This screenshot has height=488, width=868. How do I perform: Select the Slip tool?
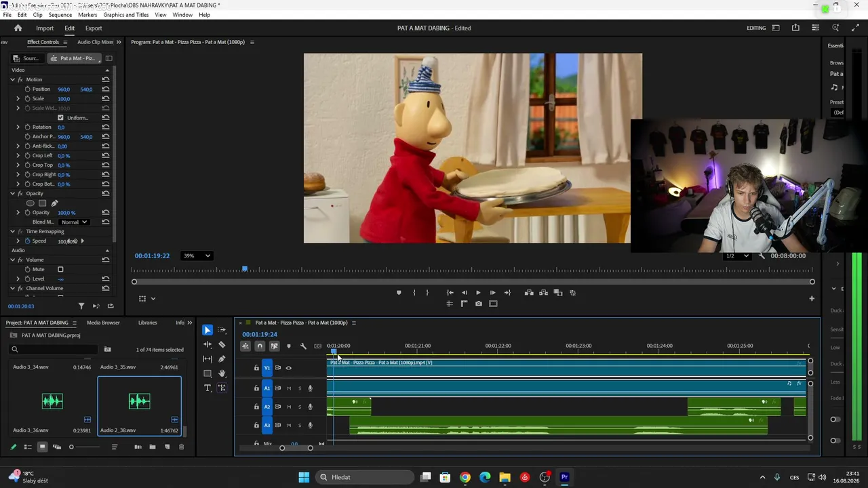tap(208, 359)
